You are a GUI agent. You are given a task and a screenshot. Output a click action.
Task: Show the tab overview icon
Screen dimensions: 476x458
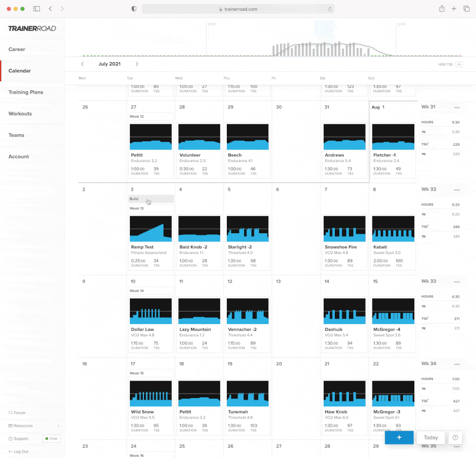tap(466, 9)
